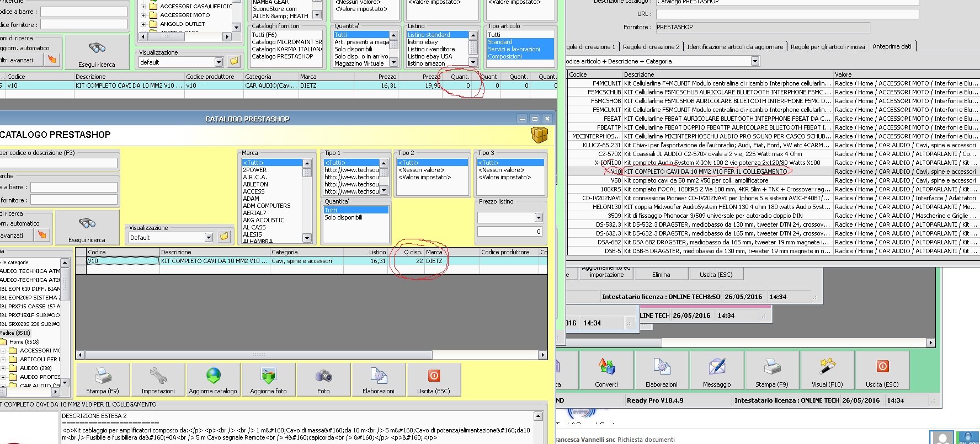The image size is (980, 444).
Task: Expand the ACCESSORI MC tree node
Action: click(x=3, y=351)
